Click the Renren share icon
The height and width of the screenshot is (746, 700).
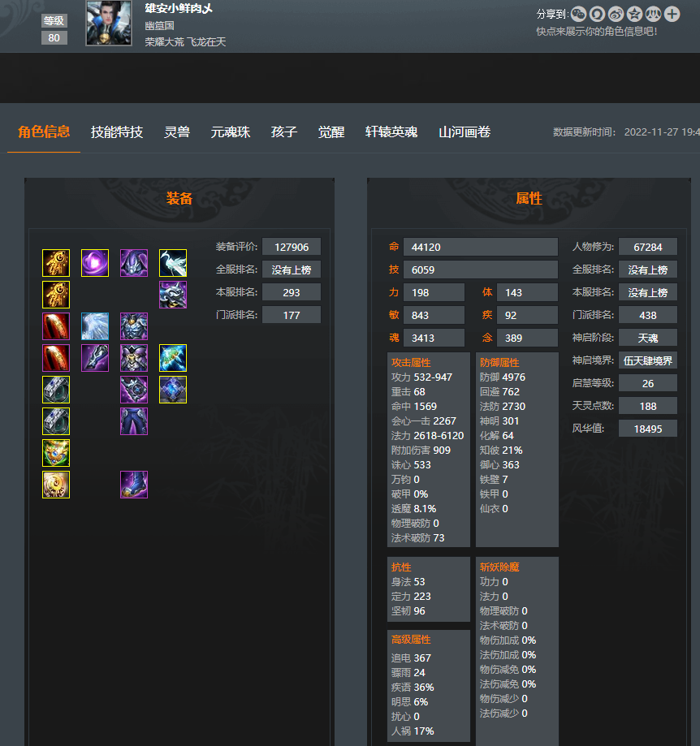click(x=653, y=14)
